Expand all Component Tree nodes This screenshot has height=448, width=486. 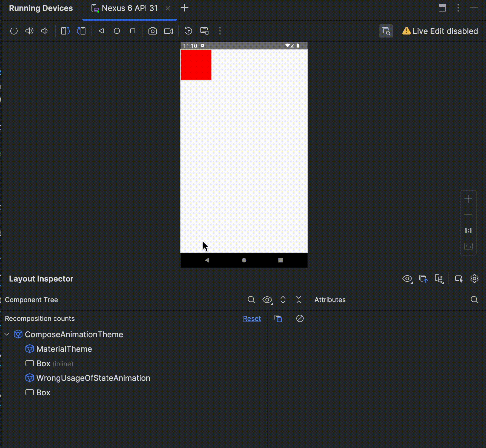(283, 300)
